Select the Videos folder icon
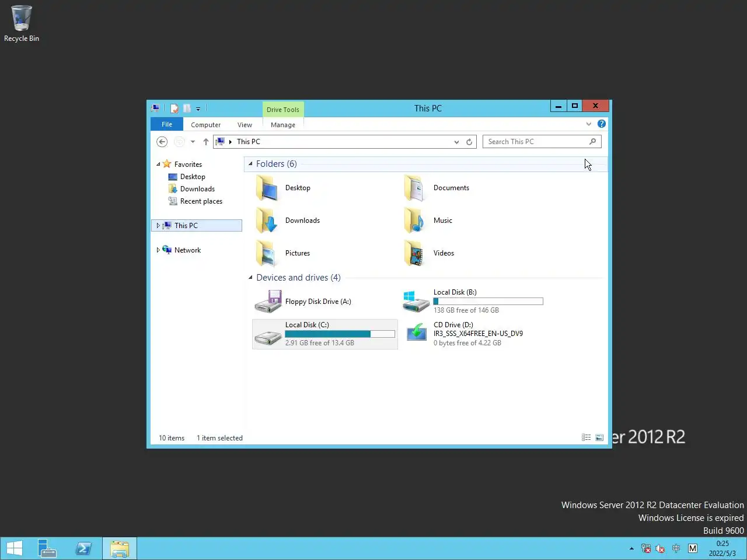This screenshot has width=747, height=560. coord(416,253)
